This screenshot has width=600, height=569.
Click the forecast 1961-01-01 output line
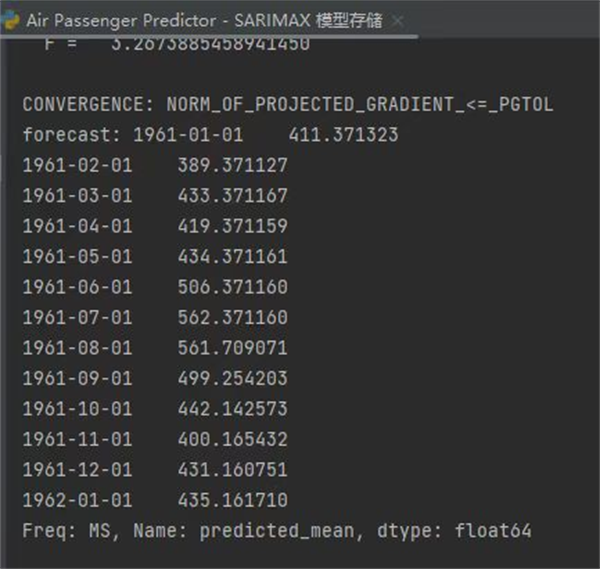(210, 134)
